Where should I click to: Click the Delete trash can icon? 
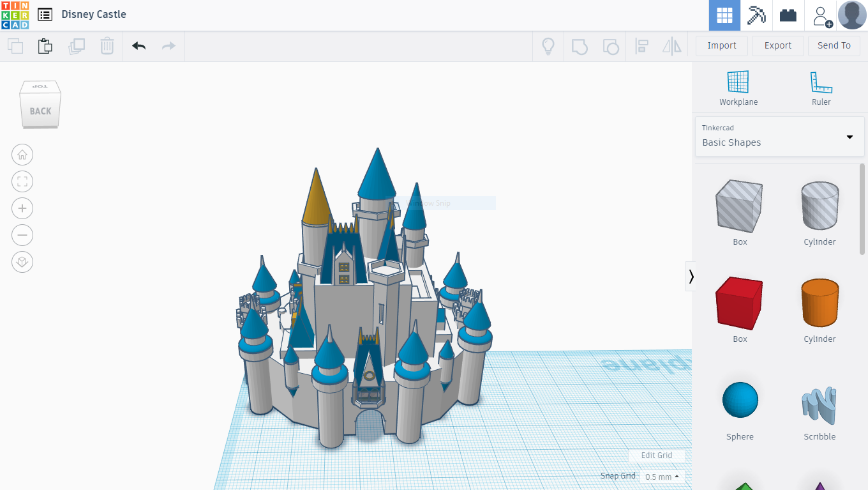107,46
